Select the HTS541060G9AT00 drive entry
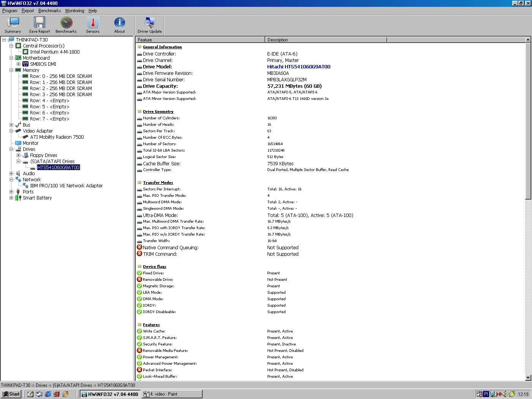The width and height of the screenshot is (532, 399). pyautogui.click(x=59, y=167)
